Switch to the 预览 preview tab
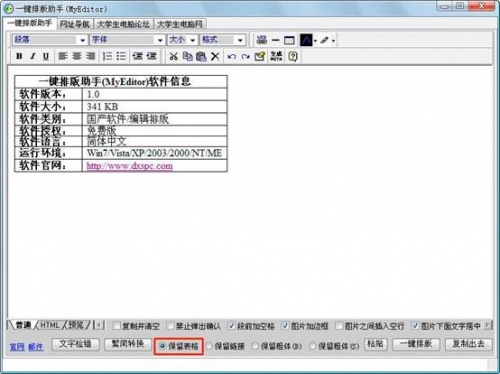Screen dimensions: 500x374 point(76,325)
